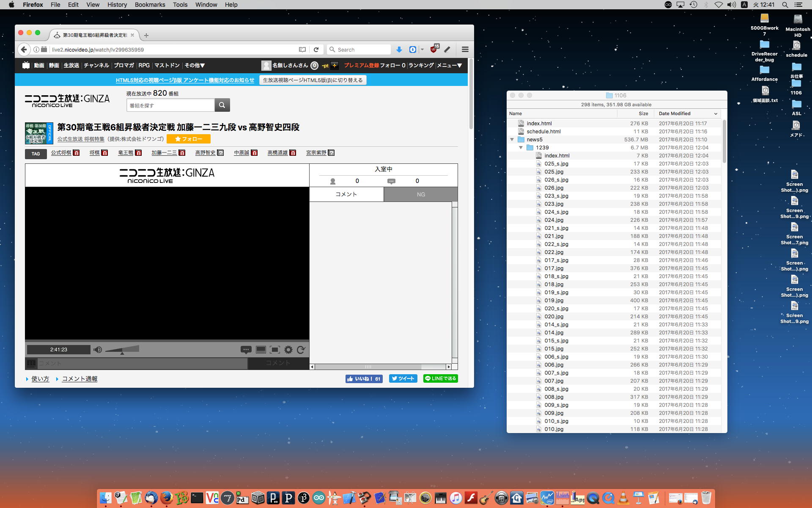The image size is (812, 508).
Task: Open the Firefox hamburger menu
Action: (465, 50)
